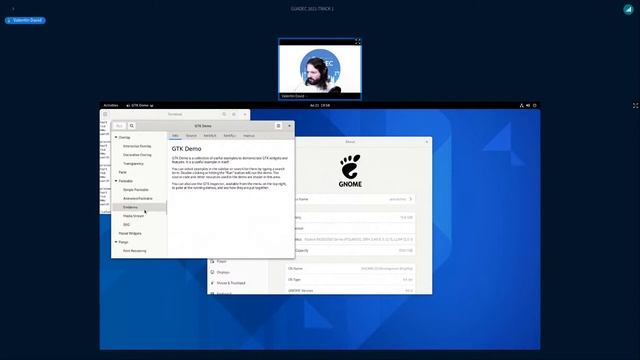Close the Terminal window
This screenshot has height=360, width=640.
click(x=245, y=114)
